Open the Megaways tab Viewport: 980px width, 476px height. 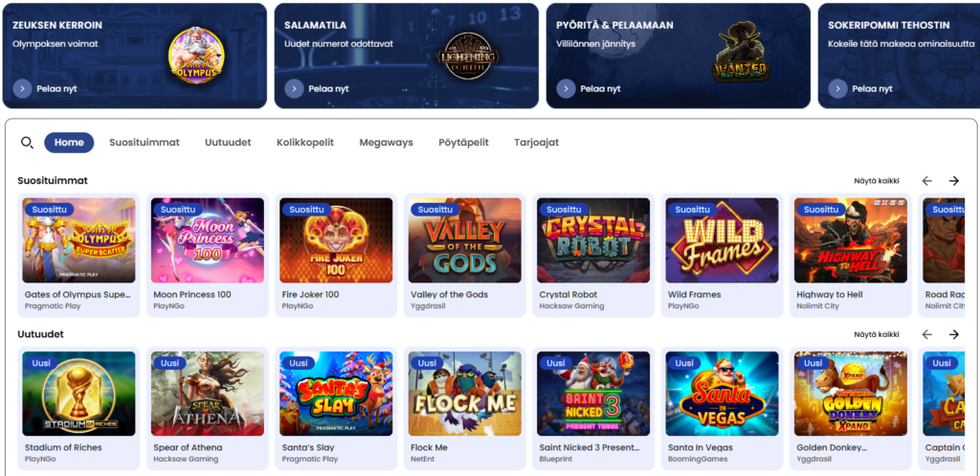(x=387, y=143)
